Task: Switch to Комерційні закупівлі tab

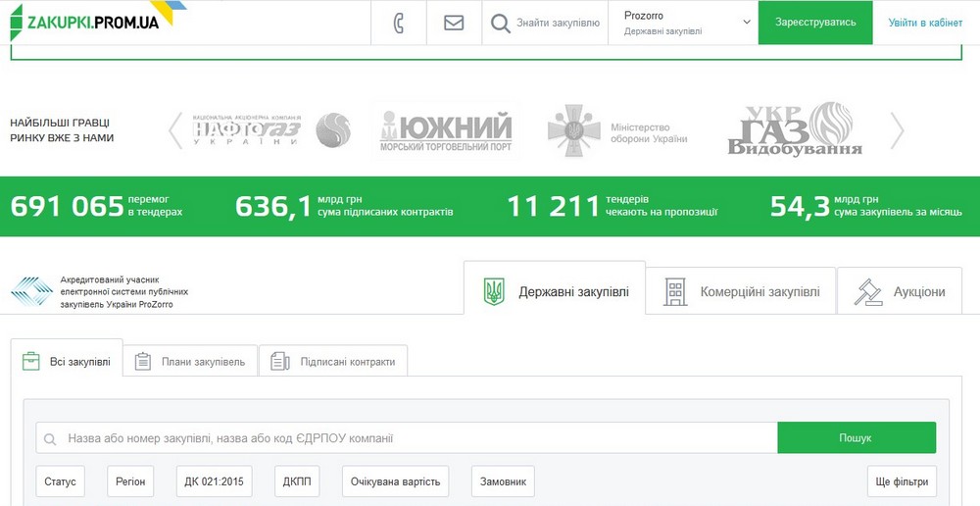Action: click(x=741, y=292)
